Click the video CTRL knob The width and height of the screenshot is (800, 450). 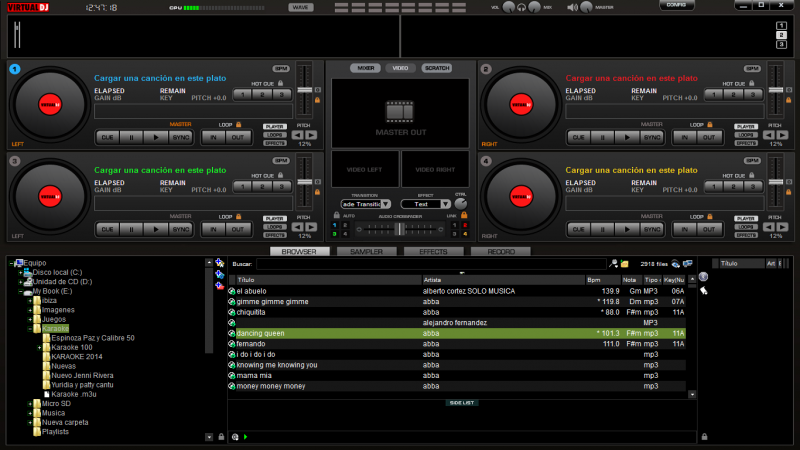click(460, 204)
